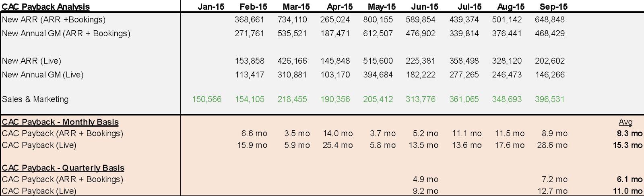Screen dimensions: 644x196
Task: Click the CAC Payback Analysis title cell
Action: [46, 6]
